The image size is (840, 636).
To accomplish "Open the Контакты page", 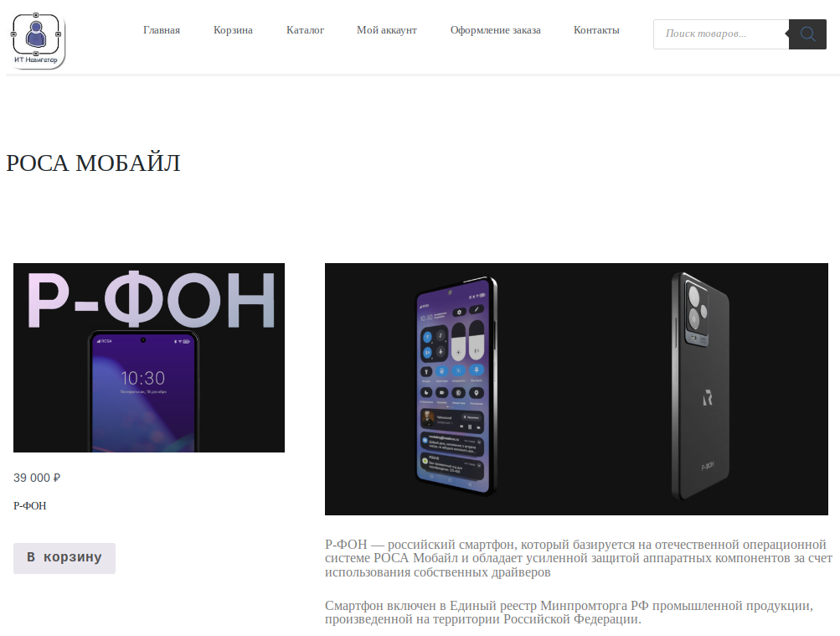I will coord(596,30).
